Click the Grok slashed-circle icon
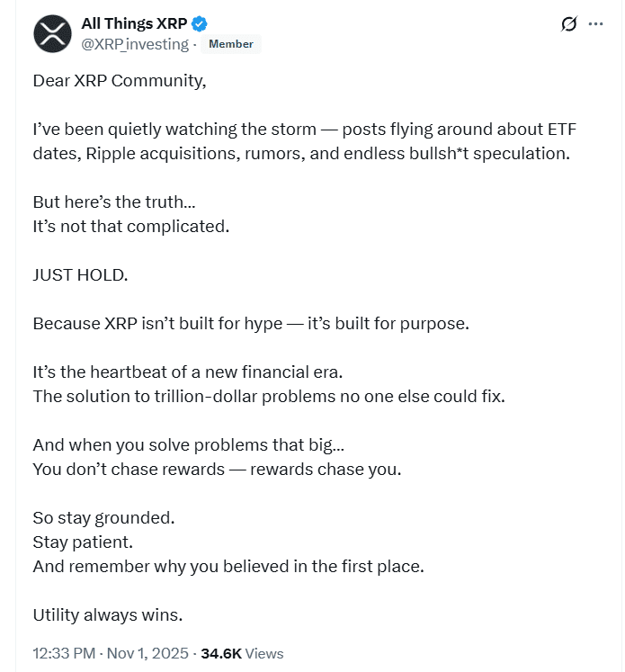 pos(568,24)
